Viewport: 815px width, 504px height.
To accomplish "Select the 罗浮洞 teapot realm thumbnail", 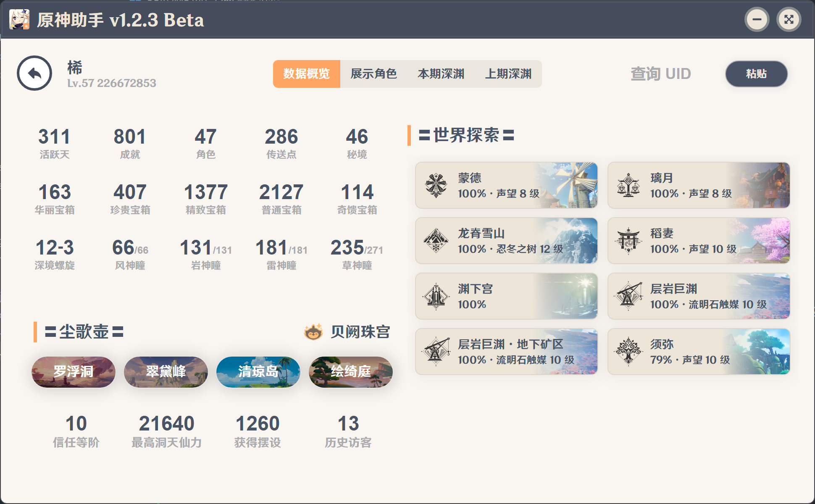I will pos(74,372).
